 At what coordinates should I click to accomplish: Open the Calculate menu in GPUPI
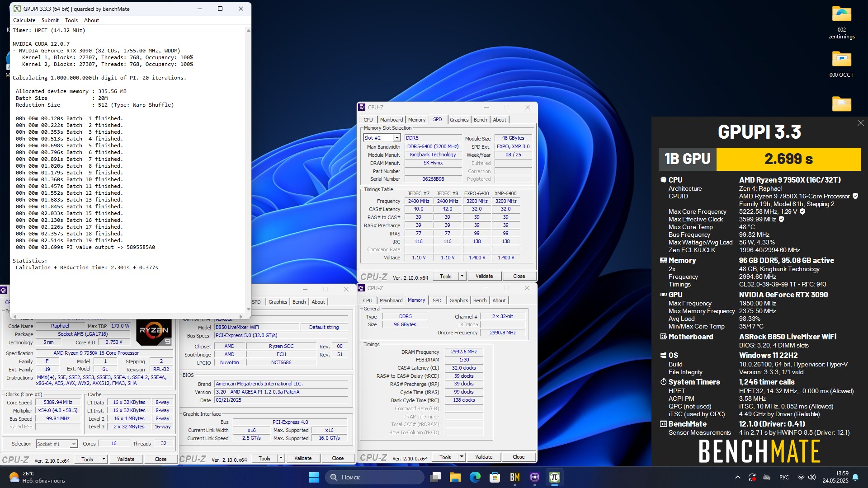24,20
